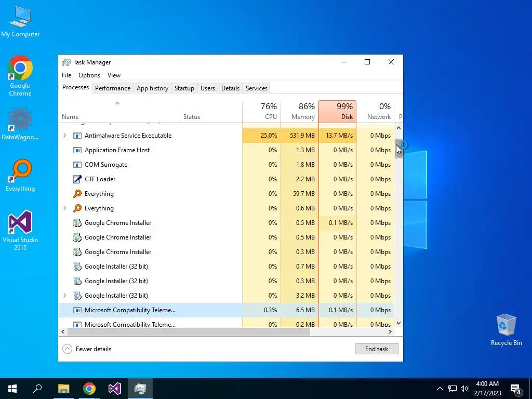This screenshot has height=399, width=532.
Task: Switch to the Users tab
Action: [208, 88]
